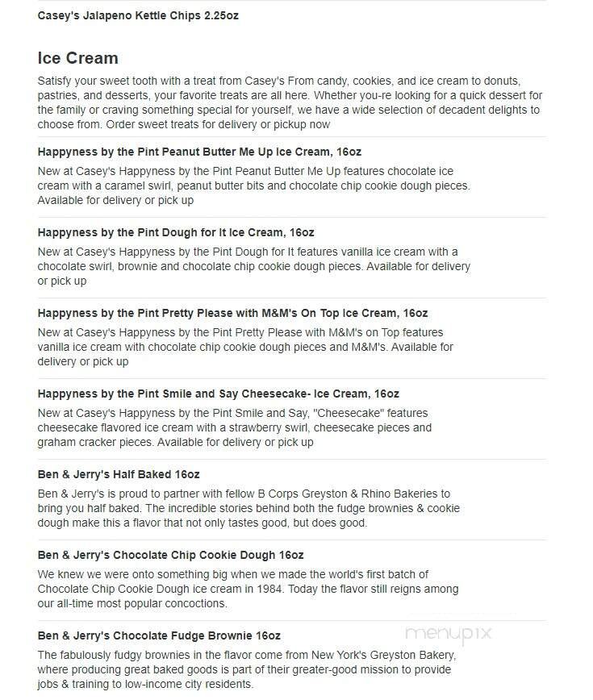Image resolution: width=593 pixels, height=700 pixels.
Task: Open Happyness by the Pint Peanut Butter Me Up
Action: 199,152
